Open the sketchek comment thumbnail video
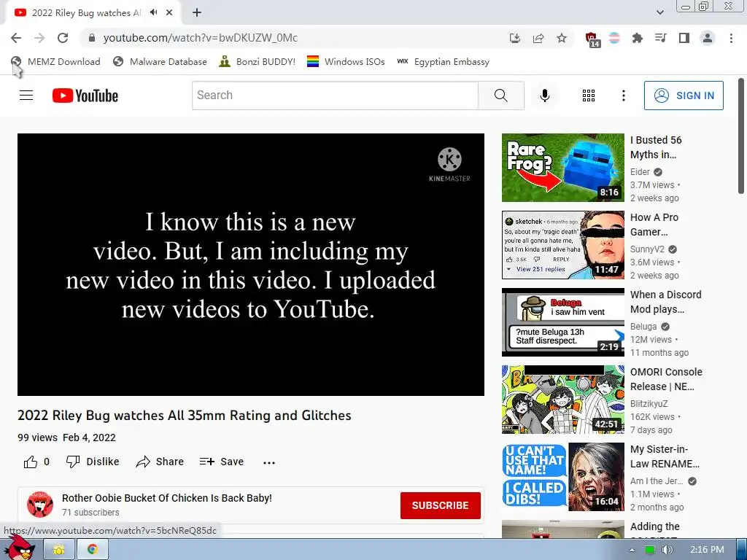The width and height of the screenshot is (747, 560). [x=562, y=245]
